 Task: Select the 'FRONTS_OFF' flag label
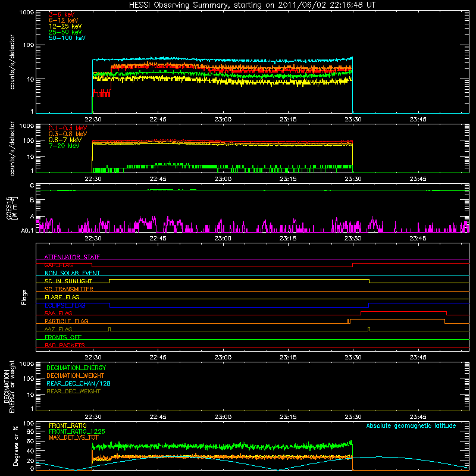(63, 337)
